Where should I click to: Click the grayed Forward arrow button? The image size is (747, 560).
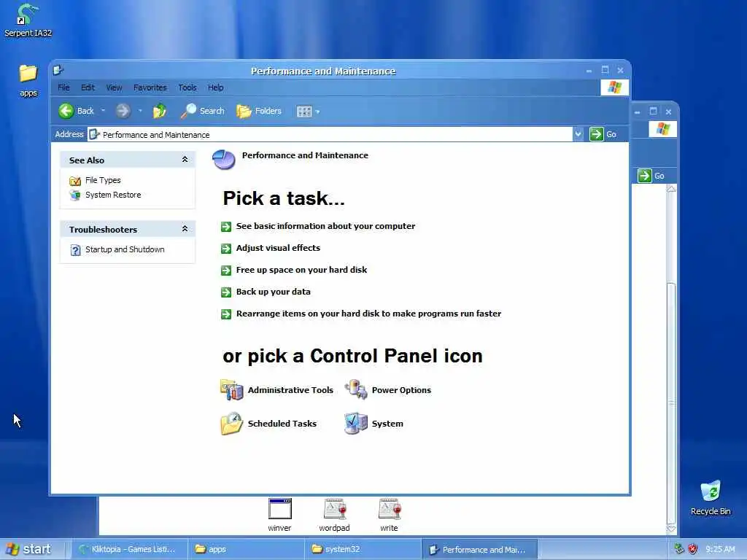(x=123, y=111)
